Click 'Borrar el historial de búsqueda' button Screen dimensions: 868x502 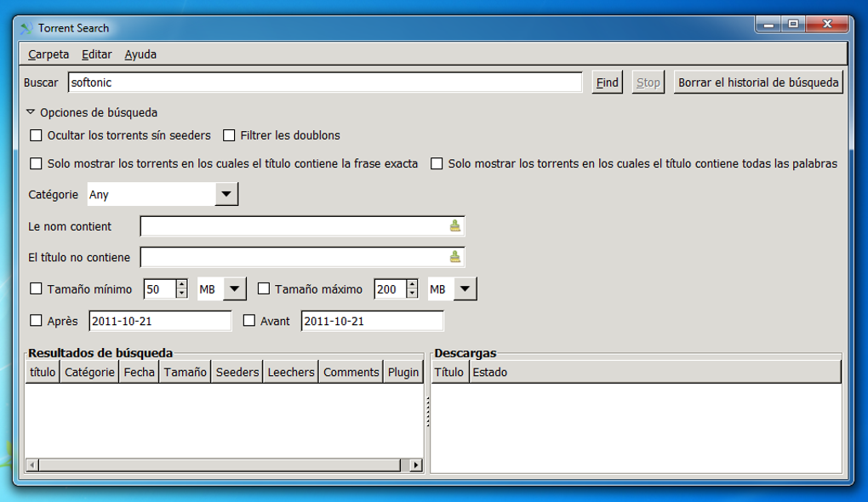(x=758, y=83)
